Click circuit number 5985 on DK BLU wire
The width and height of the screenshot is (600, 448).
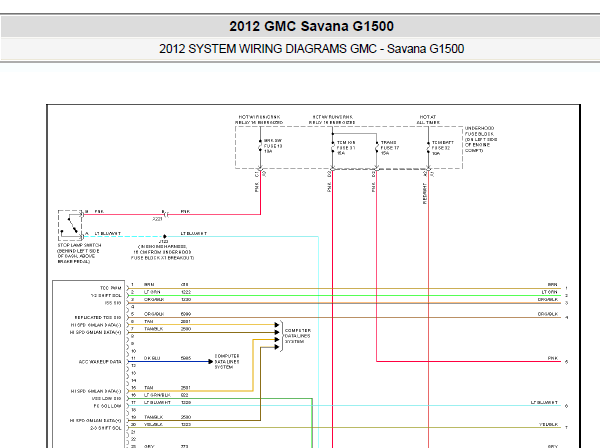click(186, 358)
